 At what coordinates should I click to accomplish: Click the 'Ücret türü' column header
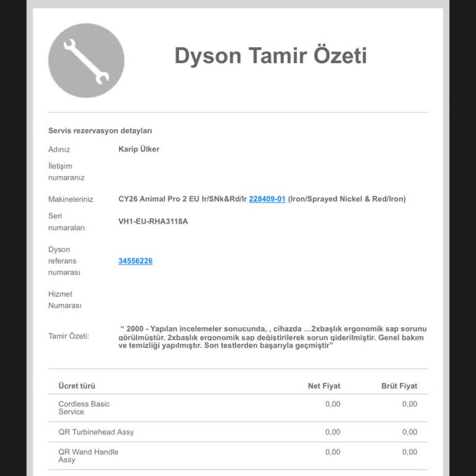77,386
